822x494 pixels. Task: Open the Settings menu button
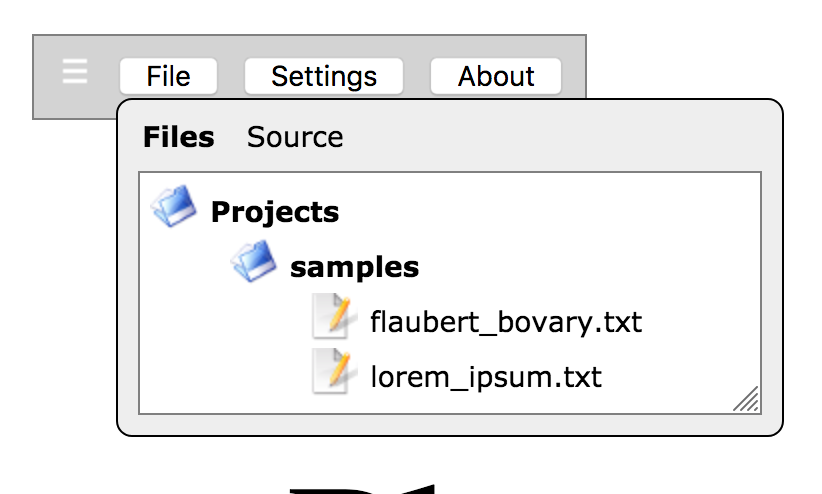[324, 76]
